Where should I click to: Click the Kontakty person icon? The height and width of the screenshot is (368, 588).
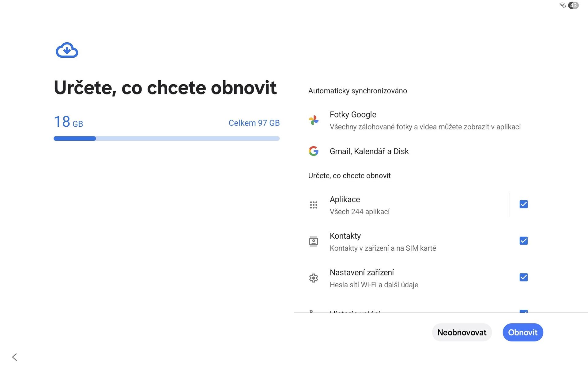click(313, 242)
